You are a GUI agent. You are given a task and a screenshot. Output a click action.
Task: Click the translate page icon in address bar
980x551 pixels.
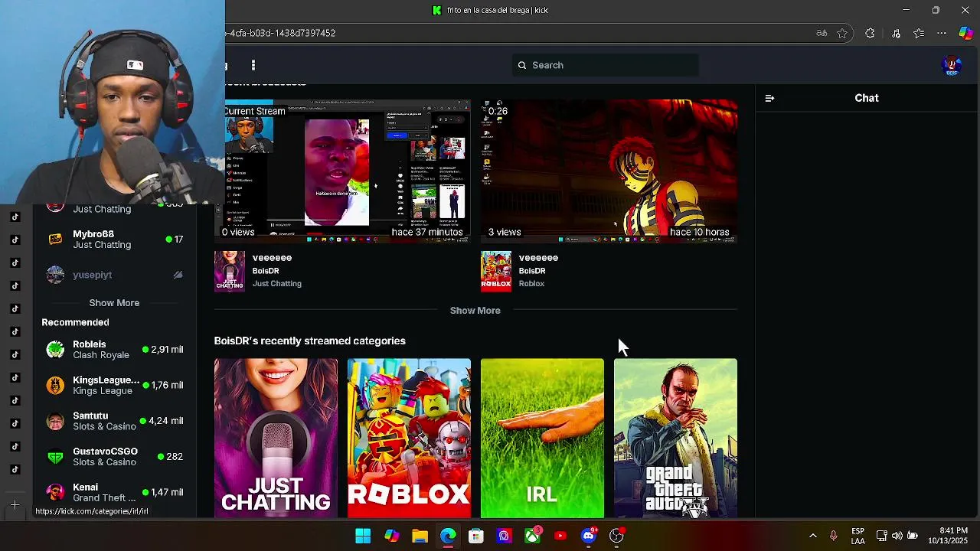(822, 33)
